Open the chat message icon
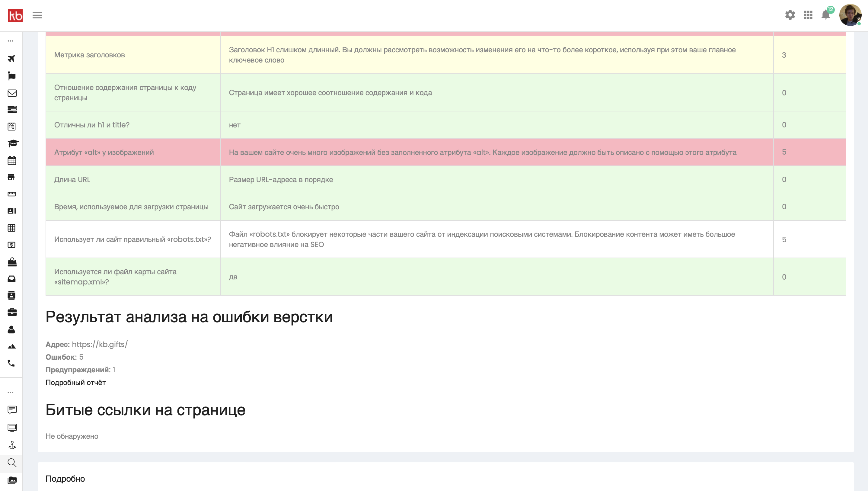This screenshot has height=491, width=868. coord(12,410)
